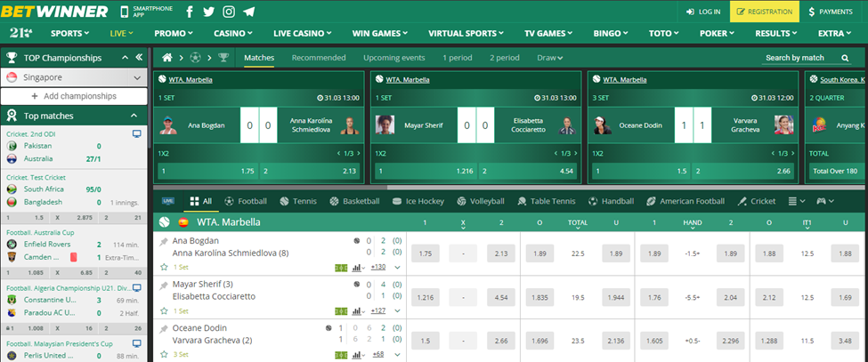Click the LIVE badge icon in sports bar
Viewport: 868px width, 362px height.
pyautogui.click(x=167, y=201)
